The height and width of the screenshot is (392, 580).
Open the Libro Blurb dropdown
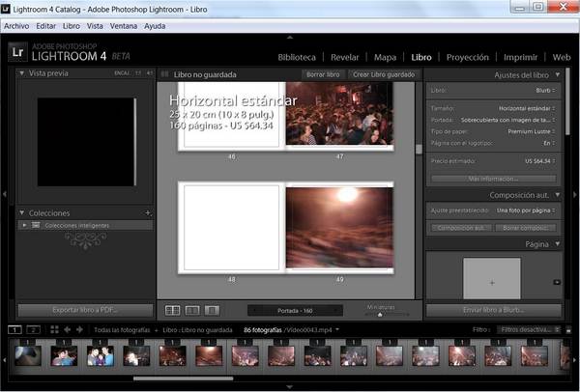(x=545, y=90)
